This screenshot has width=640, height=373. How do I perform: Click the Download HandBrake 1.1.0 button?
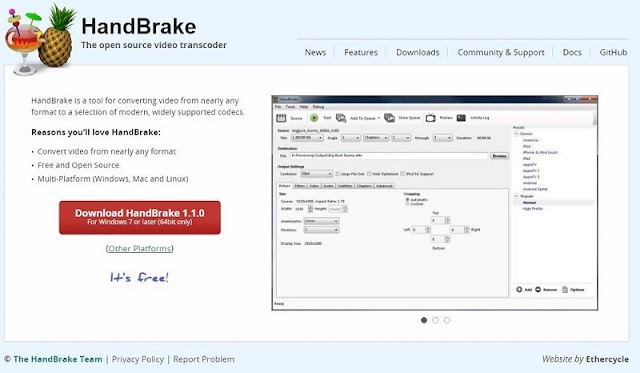tap(140, 218)
